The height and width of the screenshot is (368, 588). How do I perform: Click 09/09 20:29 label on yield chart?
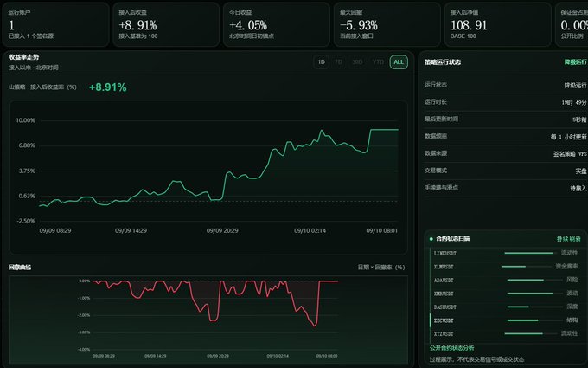click(x=222, y=230)
